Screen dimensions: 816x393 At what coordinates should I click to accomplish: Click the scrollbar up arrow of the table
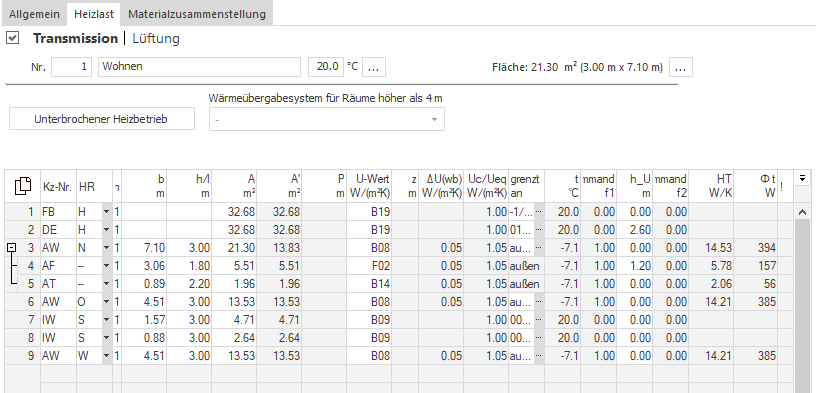click(802, 212)
